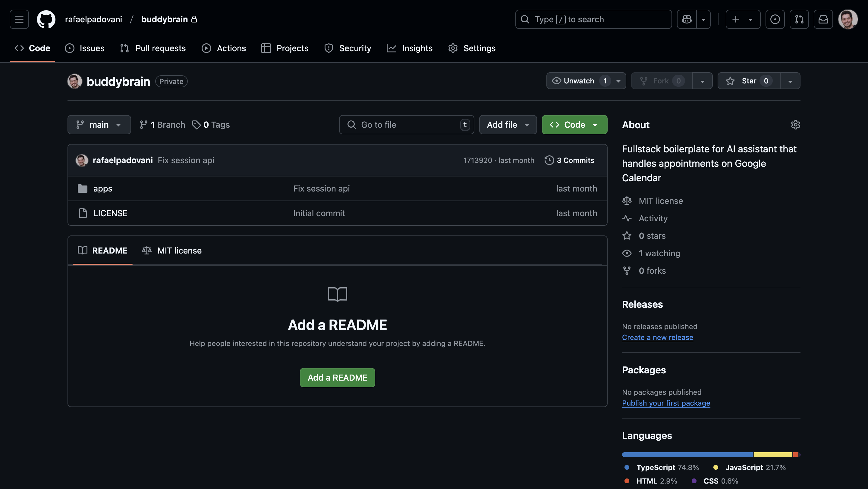Open the user profile avatar menu
The height and width of the screenshot is (489, 868).
pos(848,19)
